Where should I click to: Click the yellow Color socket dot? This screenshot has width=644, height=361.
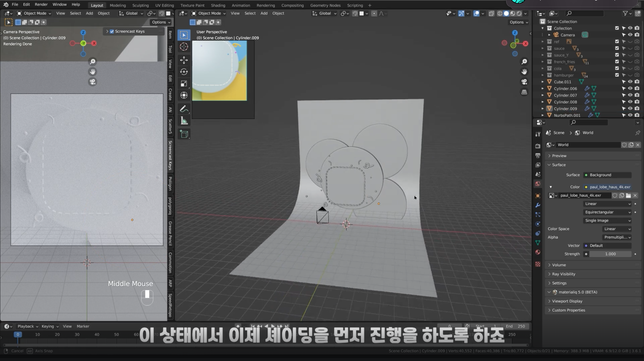(x=586, y=187)
